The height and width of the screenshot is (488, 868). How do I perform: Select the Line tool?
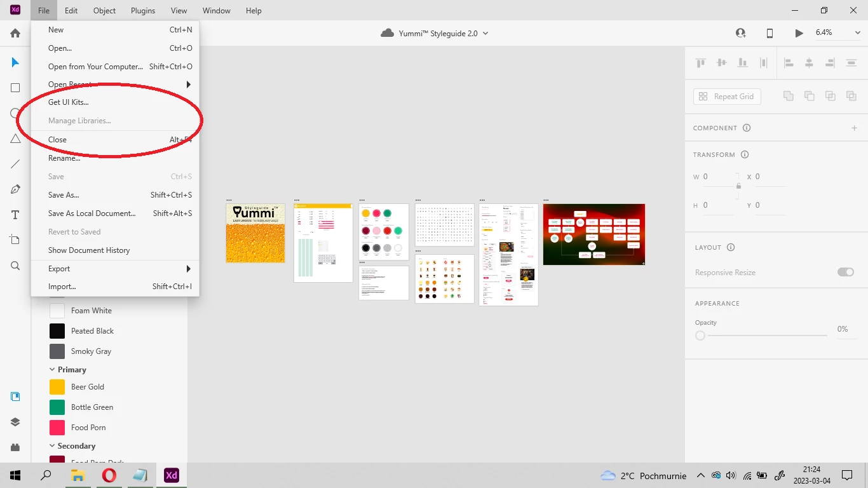coord(15,164)
